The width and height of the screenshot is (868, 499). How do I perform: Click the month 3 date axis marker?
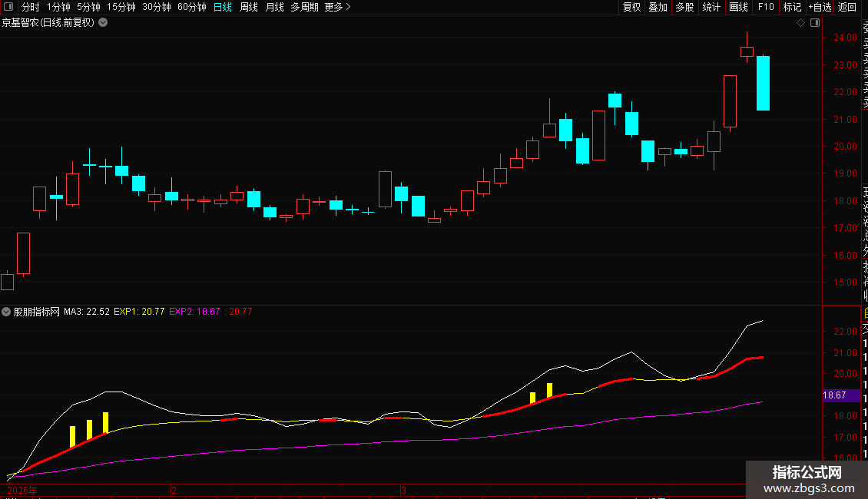tap(404, 491)
